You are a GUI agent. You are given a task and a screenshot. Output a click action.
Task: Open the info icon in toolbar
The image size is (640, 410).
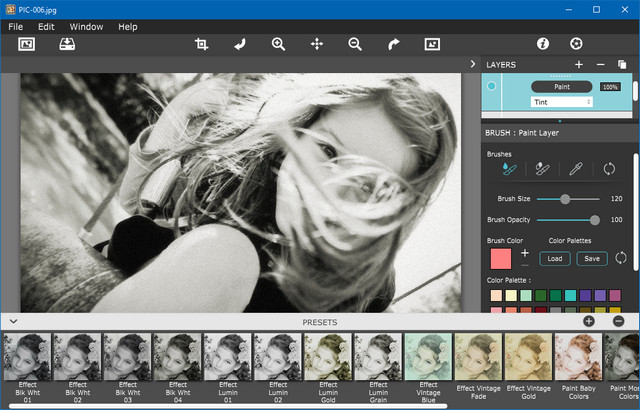(543, 44)
